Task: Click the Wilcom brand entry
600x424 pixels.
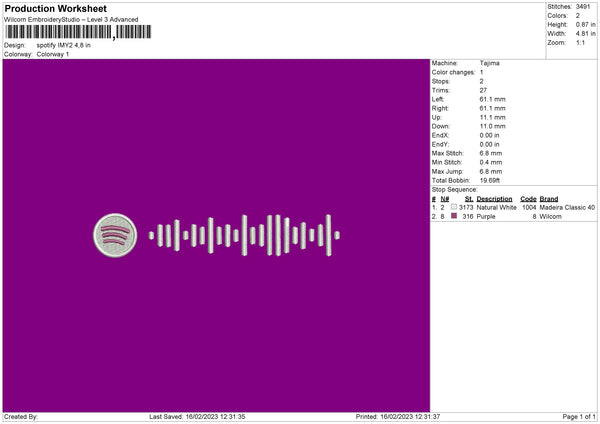Action: point(551,217)
